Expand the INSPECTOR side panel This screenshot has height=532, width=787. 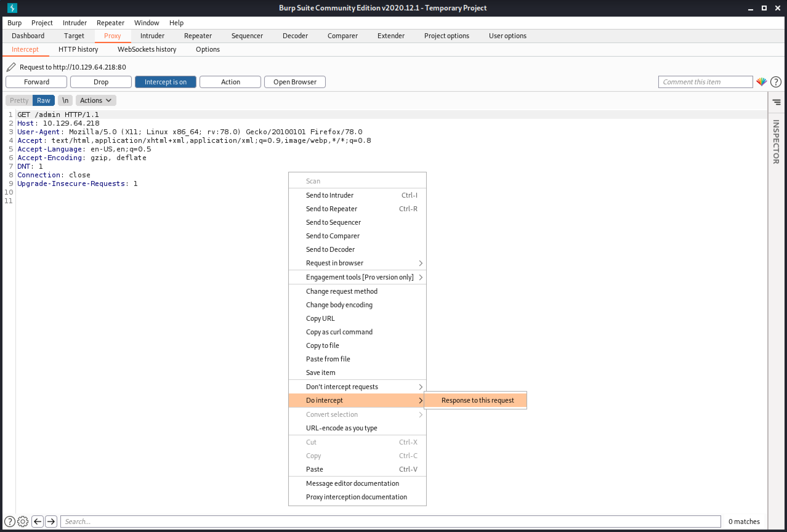pos(777,142)
